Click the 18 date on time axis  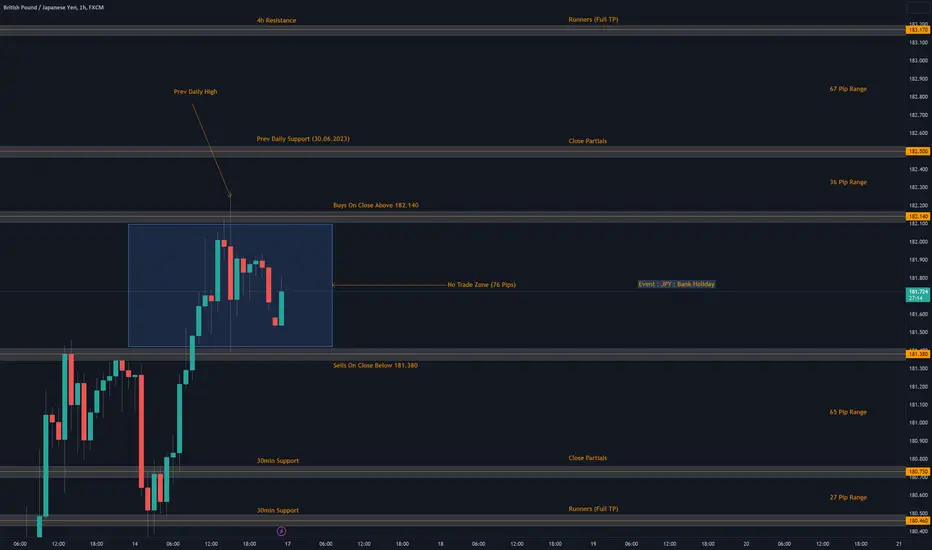click(440, 543)
